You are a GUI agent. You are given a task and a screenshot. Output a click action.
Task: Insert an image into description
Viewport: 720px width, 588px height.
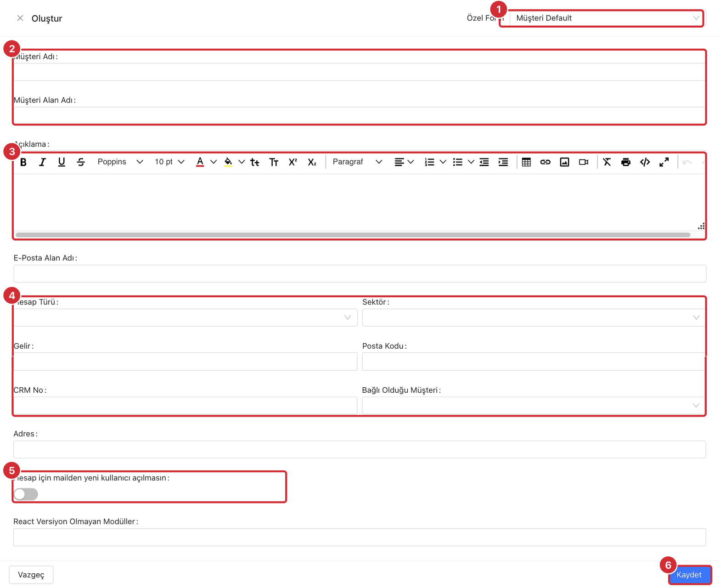(564, 162)
